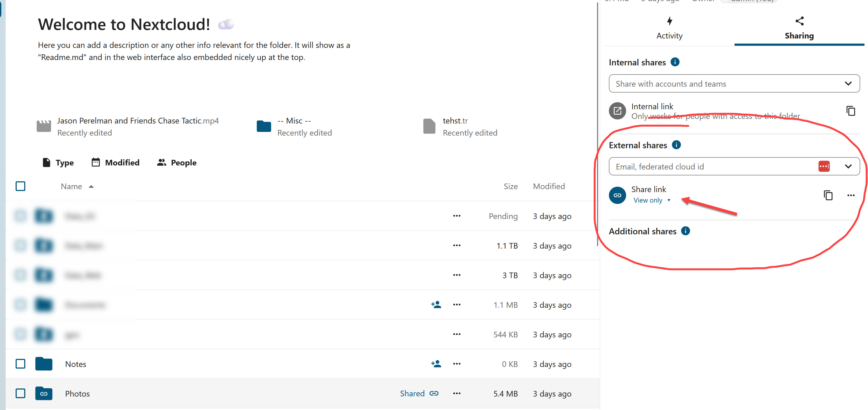Click the External shares info icon

(676, 145)
